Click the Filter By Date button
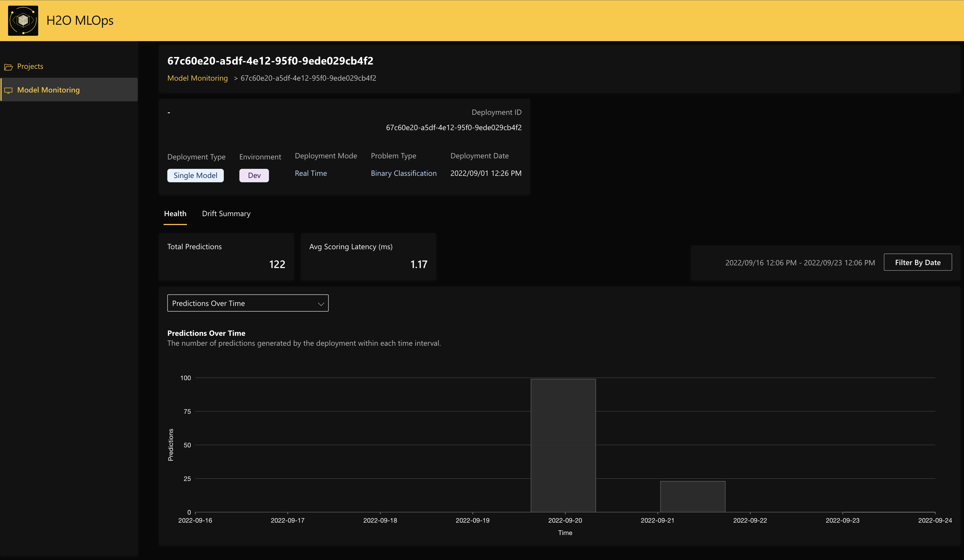Screen dimensions: 964x560 pyautogui.click(x=918, y=262)
